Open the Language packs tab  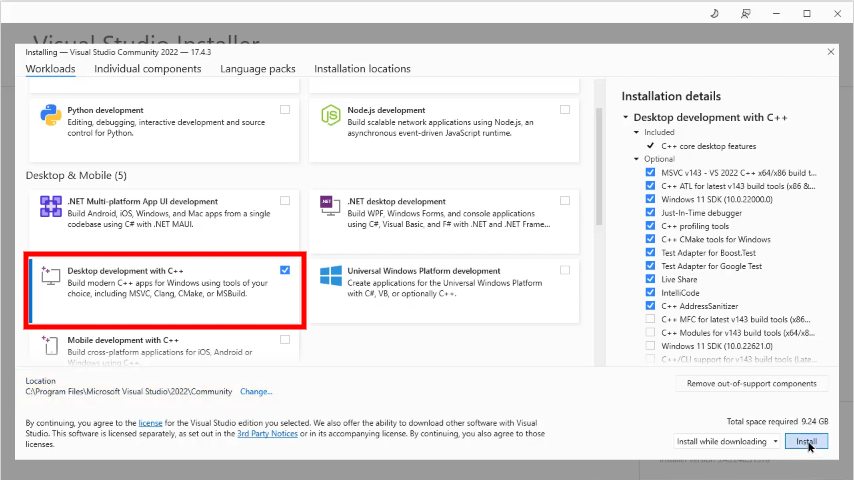pyautogui.click(x=258, y=69)
